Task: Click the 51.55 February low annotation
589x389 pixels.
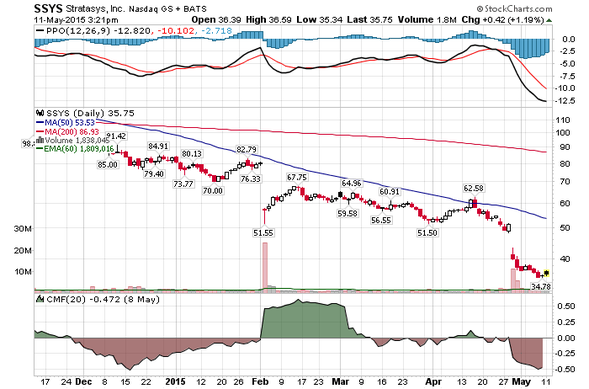Action: [263, 233]
